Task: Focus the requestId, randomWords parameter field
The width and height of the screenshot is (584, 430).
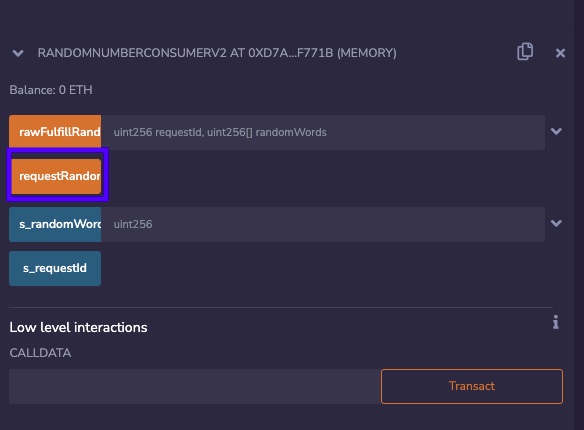Action: (x=323, y=132)
